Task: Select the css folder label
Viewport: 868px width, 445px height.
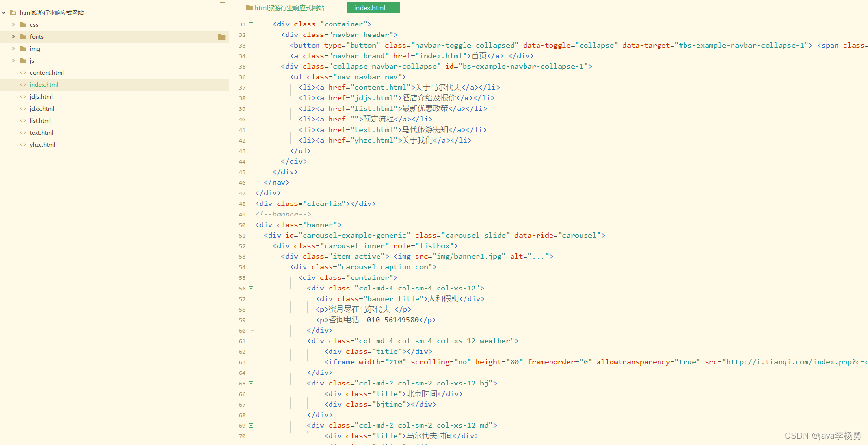Action: 34,25
